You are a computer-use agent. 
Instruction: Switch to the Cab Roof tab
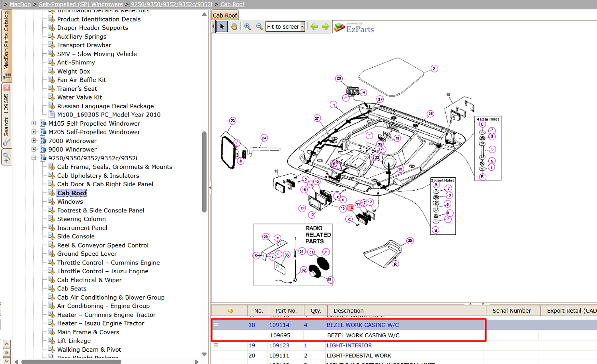(225, 15)
